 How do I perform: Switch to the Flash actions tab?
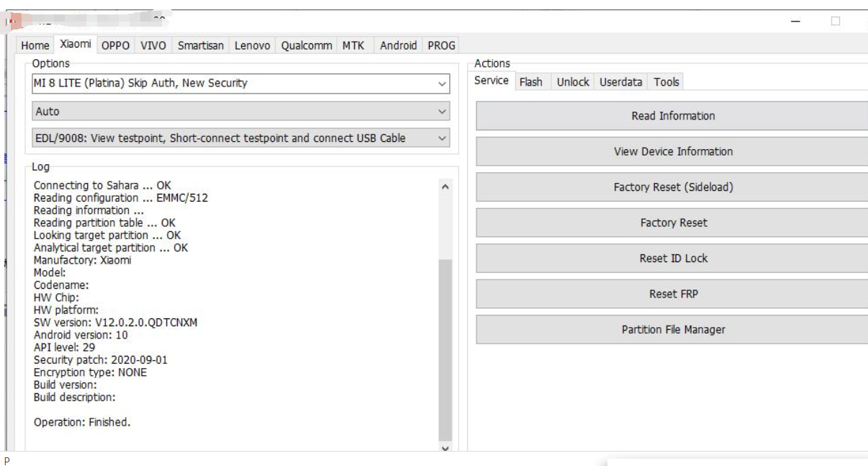tap(531, 82)
